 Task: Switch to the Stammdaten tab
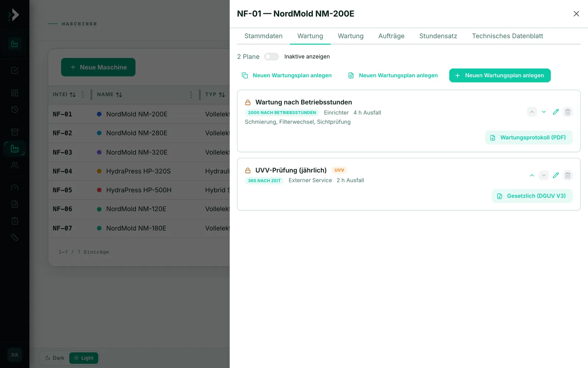coord(263,36)
